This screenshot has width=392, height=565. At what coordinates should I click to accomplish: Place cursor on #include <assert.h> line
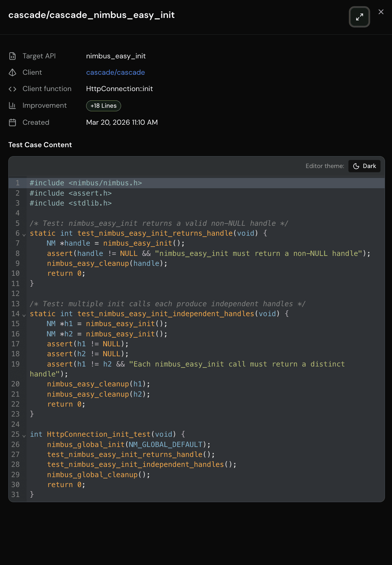click(x=71, y=193)
